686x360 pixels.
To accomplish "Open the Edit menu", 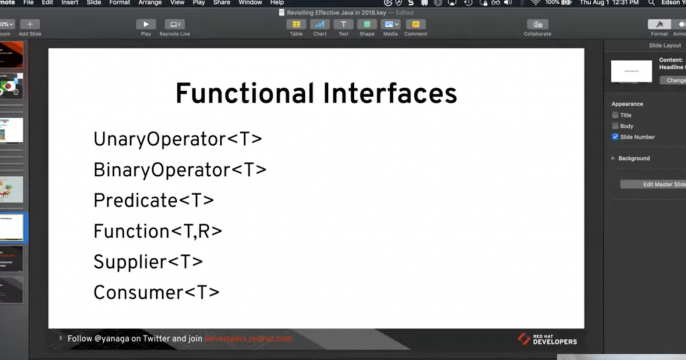I will pos(47,3).
